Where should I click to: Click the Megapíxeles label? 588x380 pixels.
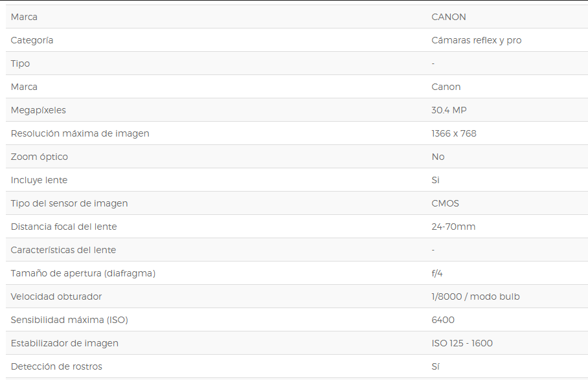pyautogui.click(x=38, y=111)
